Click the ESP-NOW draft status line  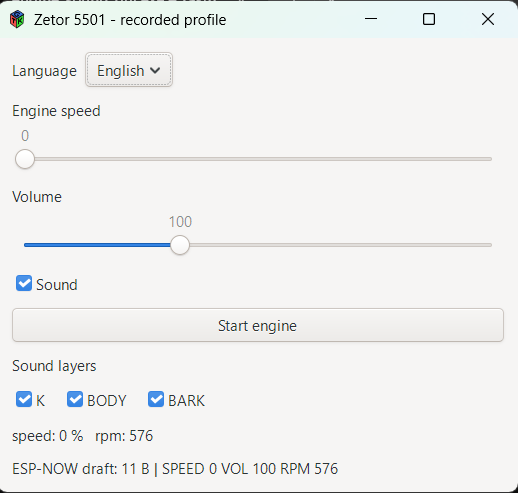click(175, 469)
